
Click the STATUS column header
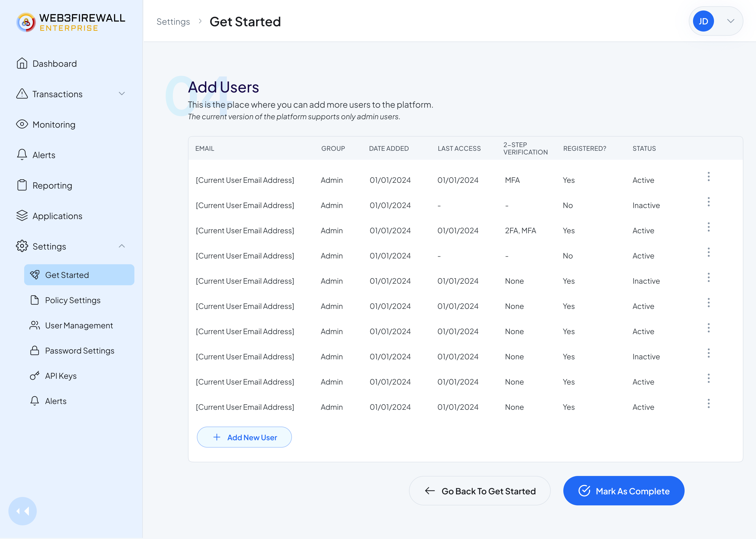tap(644, 148)
